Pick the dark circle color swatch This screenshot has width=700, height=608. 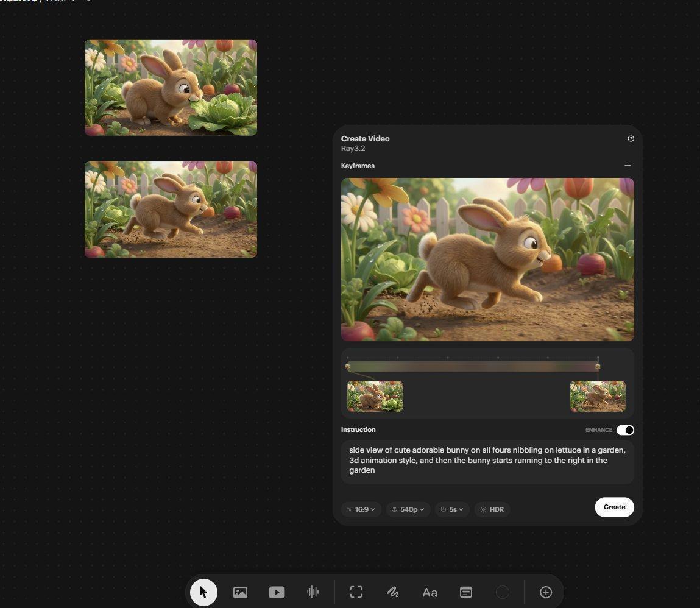click(x=502, y=592)
